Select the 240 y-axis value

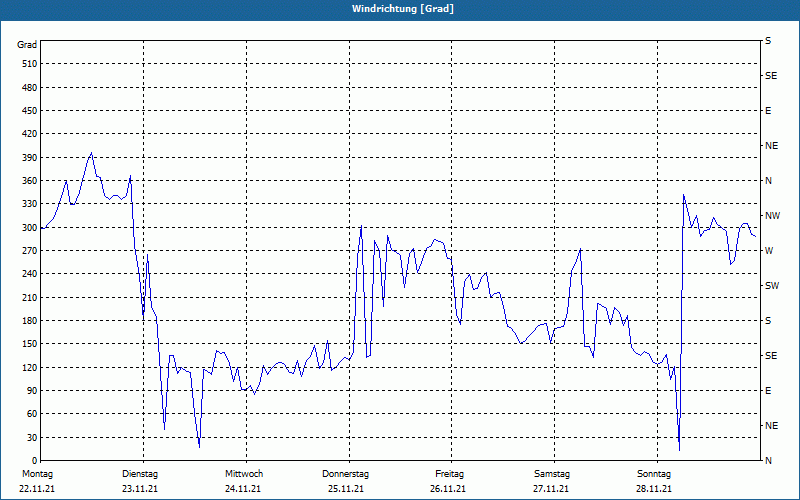30,274
